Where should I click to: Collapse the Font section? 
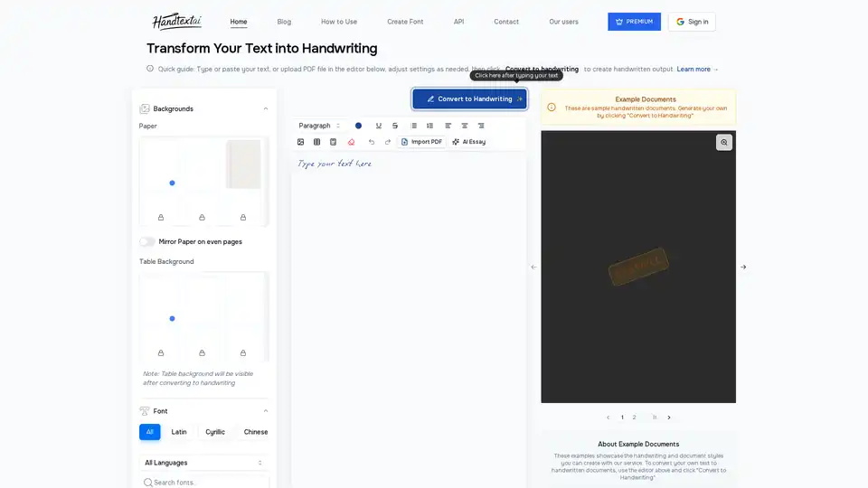(x=265, y=411)
